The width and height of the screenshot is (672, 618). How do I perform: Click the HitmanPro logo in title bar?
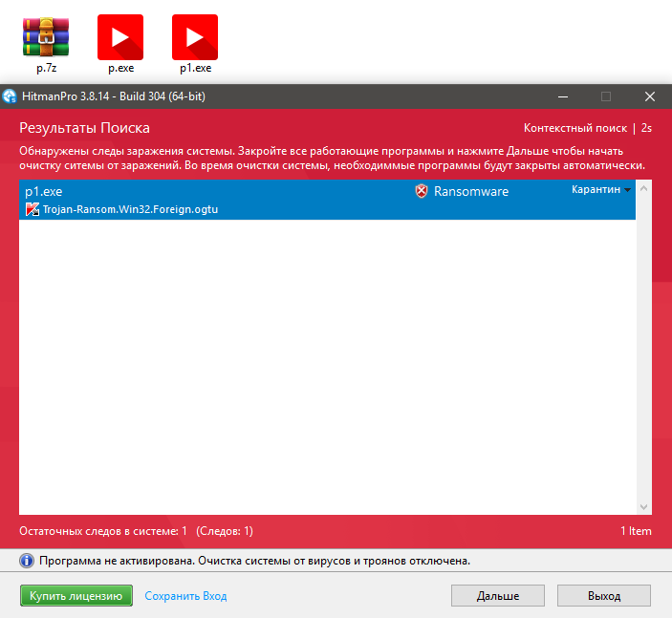pos(10,96)
